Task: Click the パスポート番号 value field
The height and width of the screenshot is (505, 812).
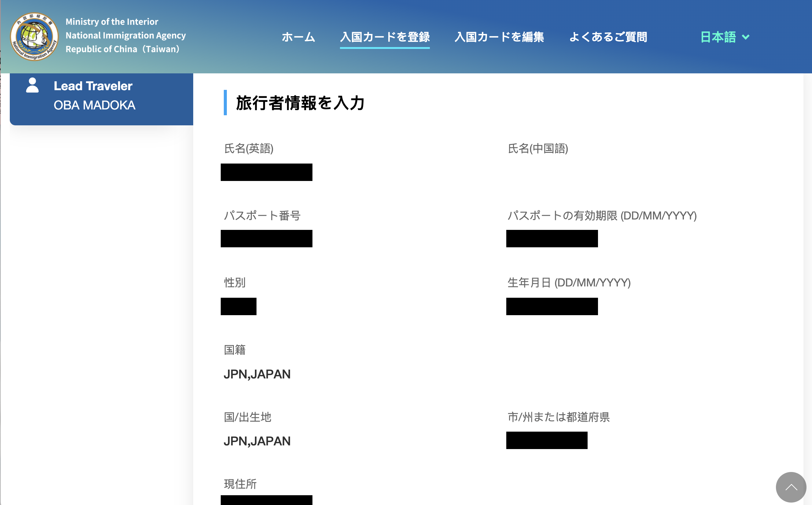Action: point(266,238)
